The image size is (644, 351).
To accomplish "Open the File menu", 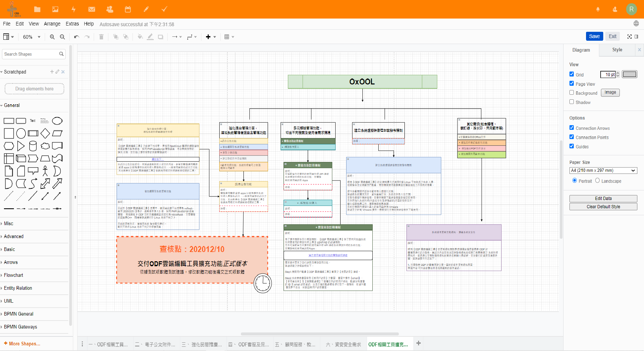I will (x=7, y=24).
